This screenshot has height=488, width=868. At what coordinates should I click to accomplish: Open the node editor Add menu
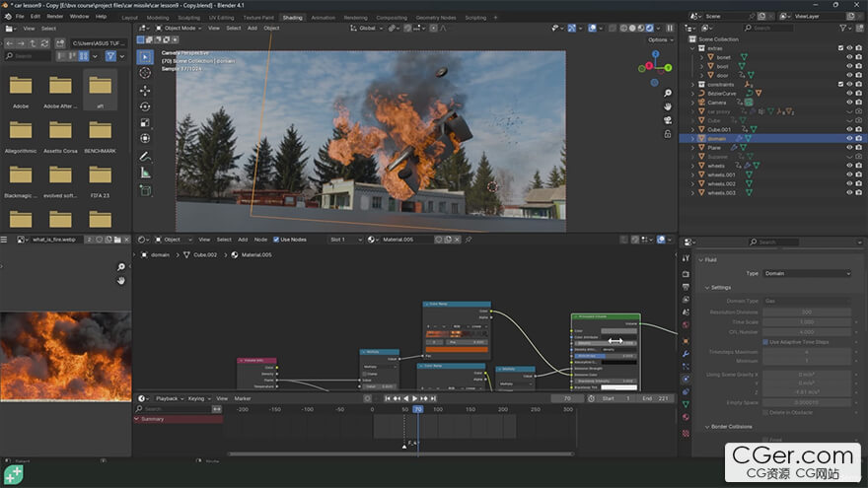[243, 240]
